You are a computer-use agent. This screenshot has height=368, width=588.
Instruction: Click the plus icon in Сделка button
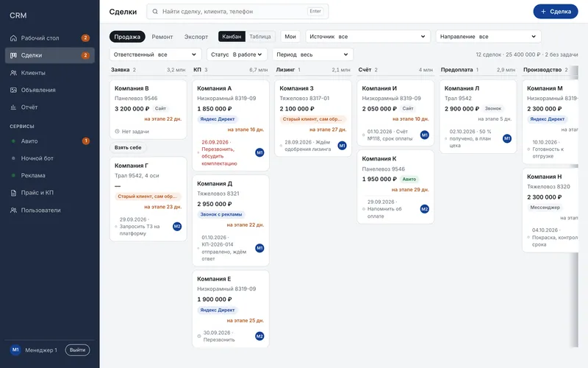tap(543, 11)
